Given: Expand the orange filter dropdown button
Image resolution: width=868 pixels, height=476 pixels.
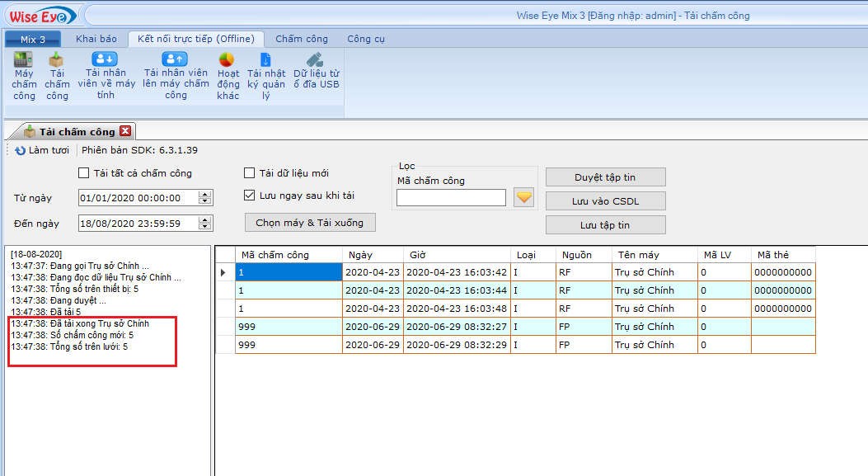Looking at the screenshot, I should click(x=524, y=197).
